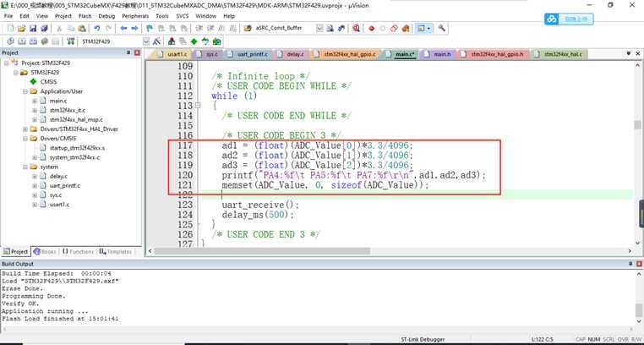Click the editor horizontal scrollbar thumb
644x345 pixels.
coord(262,250)
